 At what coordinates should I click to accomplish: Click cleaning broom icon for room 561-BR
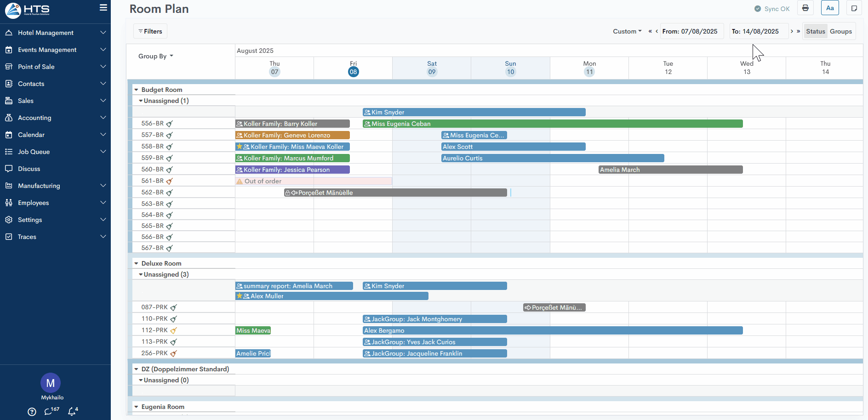point(170,181)
